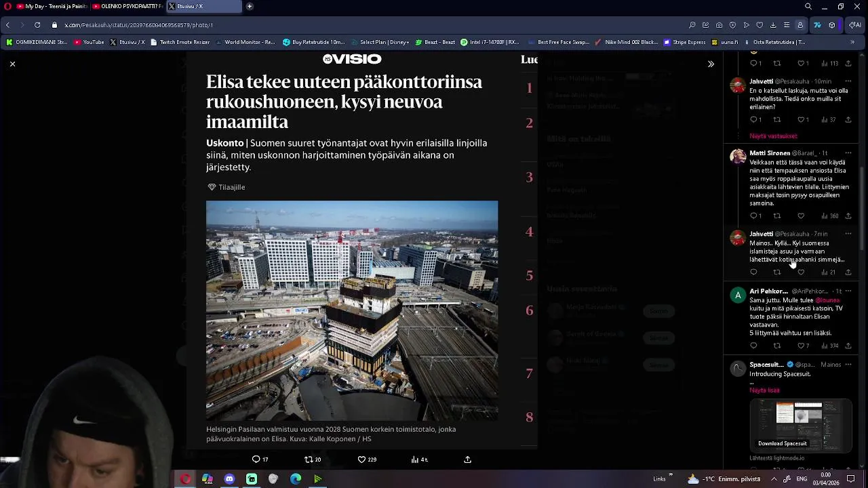
Task: Share Ari Pehkor's comment
Action: 848,346
